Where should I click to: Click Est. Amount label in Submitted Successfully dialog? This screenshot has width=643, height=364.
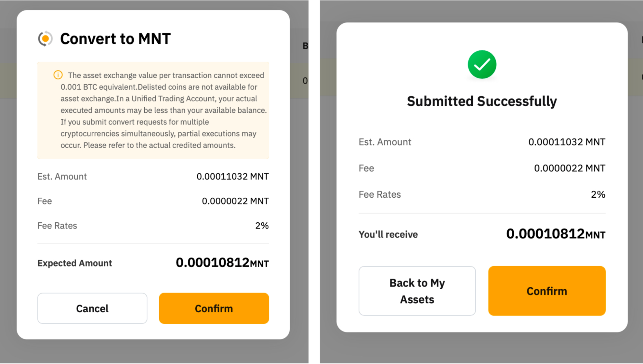(385, 142)
